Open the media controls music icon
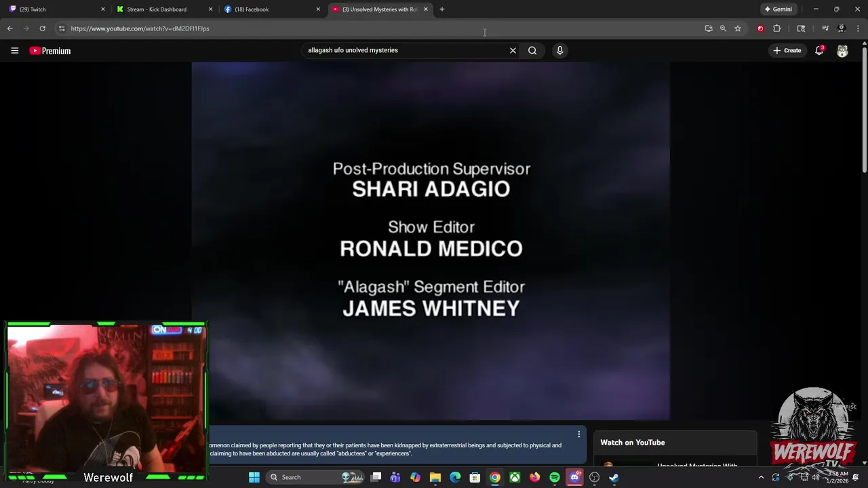868x488 pixels. [x=825, y=28]
